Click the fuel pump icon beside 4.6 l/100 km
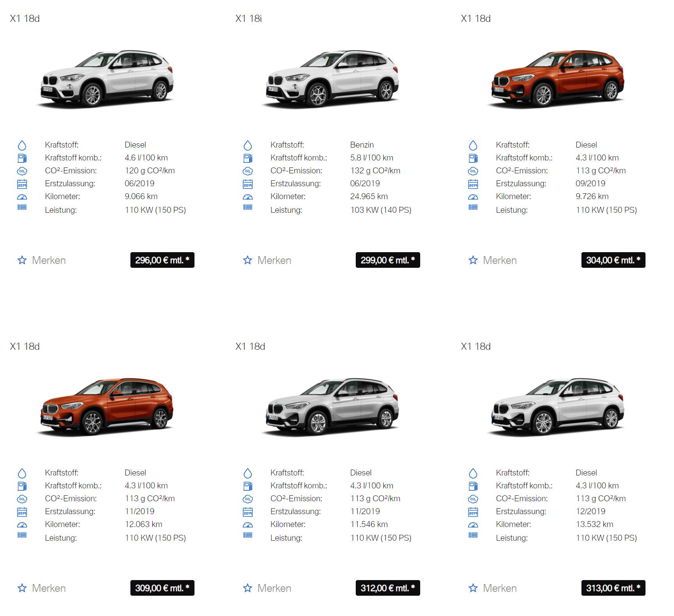674x616 pixels. [x=22, y=158]
